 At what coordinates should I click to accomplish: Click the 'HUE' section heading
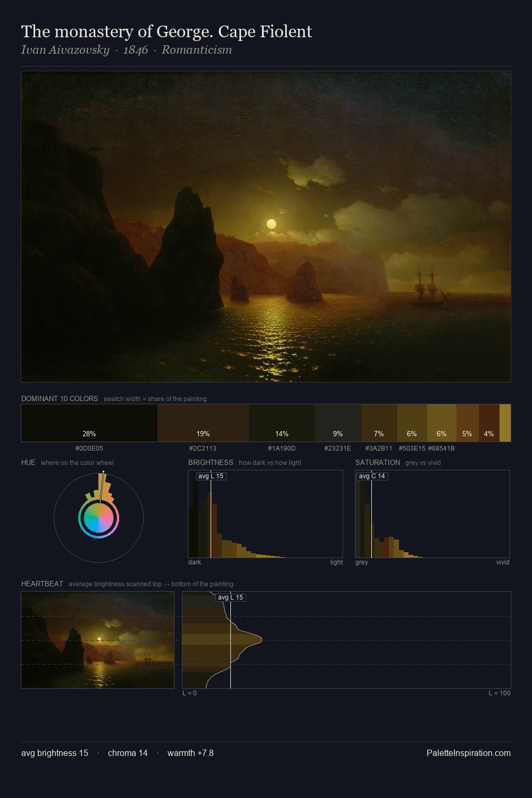tap(28, 462)
